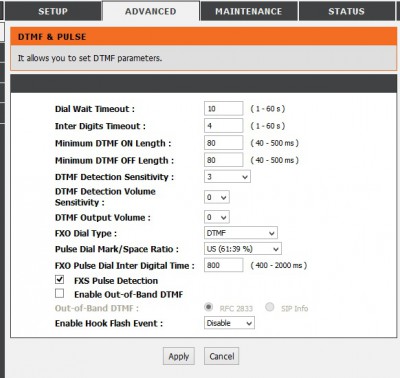Click the Inter Digits Timeout field
This screenshot has width=400, height=378.
pos(223,126)
